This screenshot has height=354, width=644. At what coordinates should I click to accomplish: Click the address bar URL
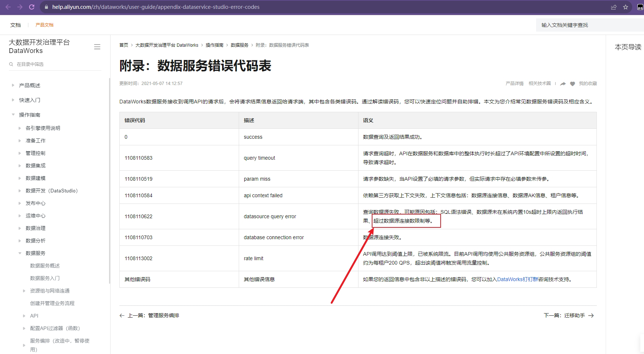156,7
